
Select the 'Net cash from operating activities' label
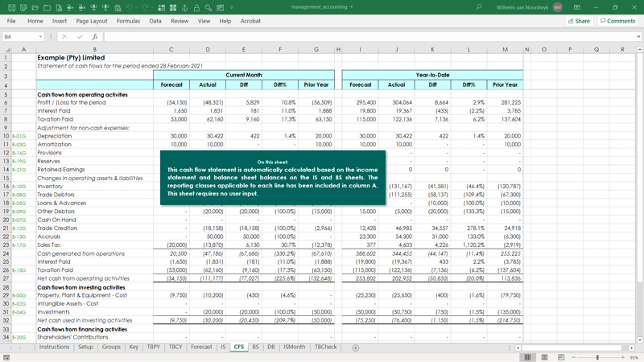click(84, 278)
